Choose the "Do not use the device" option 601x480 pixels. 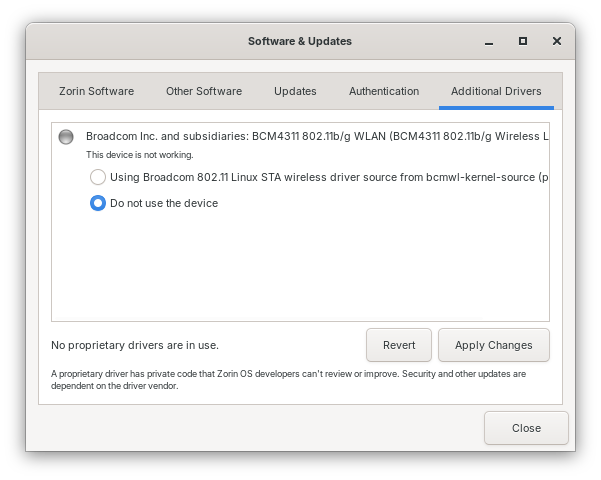pyautogui.click(x=98, y=203)
